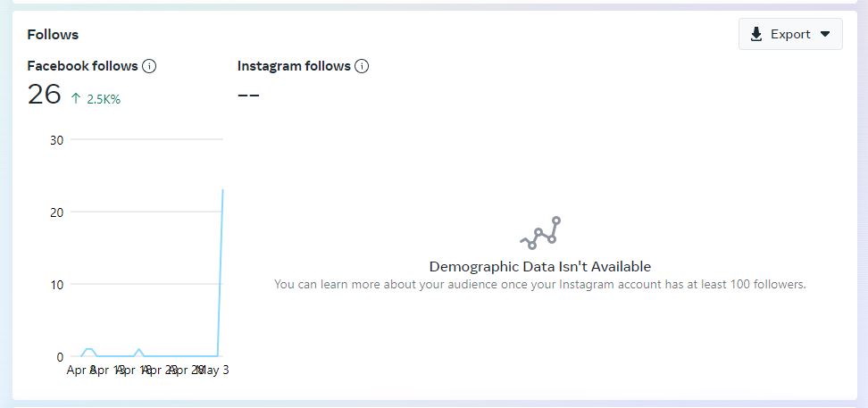Click the Facebook follows count of 26
This screenshot has width=868, height=408.
click(x=44, y=95)
